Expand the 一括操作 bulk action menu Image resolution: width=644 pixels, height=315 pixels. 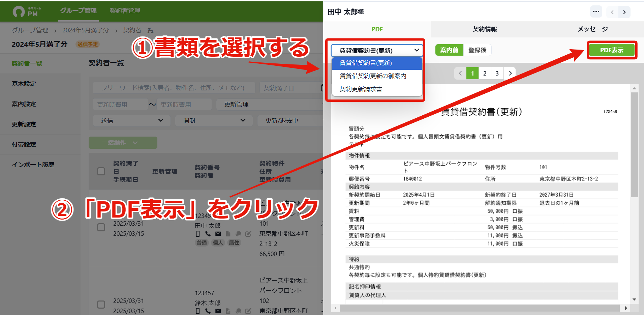point(123,143)
